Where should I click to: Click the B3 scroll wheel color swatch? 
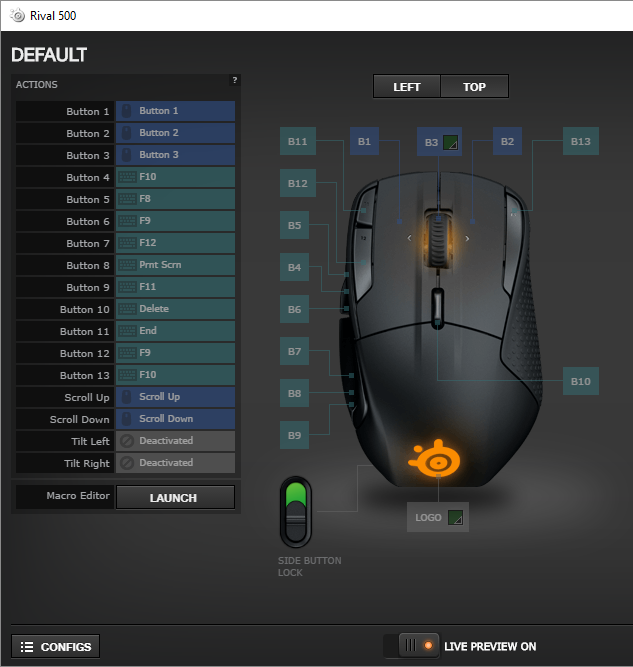[451, 142]
